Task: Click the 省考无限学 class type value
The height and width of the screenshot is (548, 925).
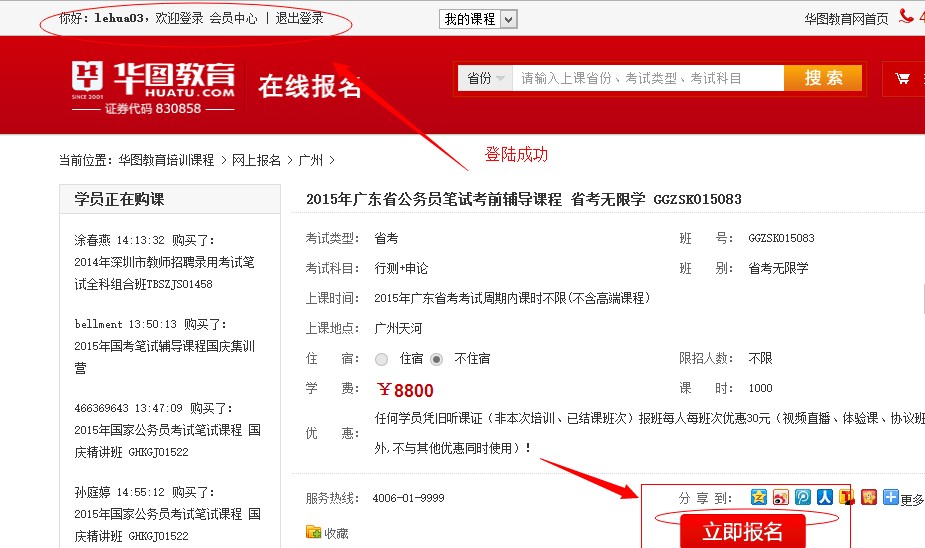Action: pos(778,268)
